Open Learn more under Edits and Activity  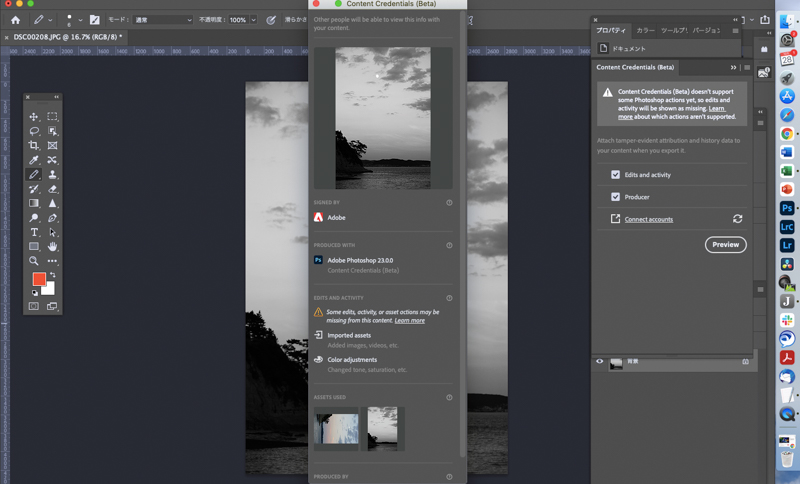pyautogui.click(x=409, y=320)
